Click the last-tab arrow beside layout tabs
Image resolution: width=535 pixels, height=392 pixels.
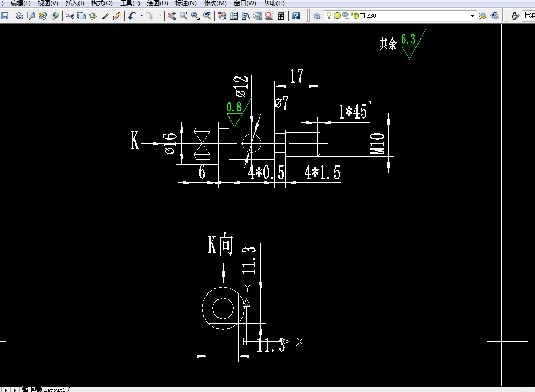pyautogui.click(x=15, y=389)
